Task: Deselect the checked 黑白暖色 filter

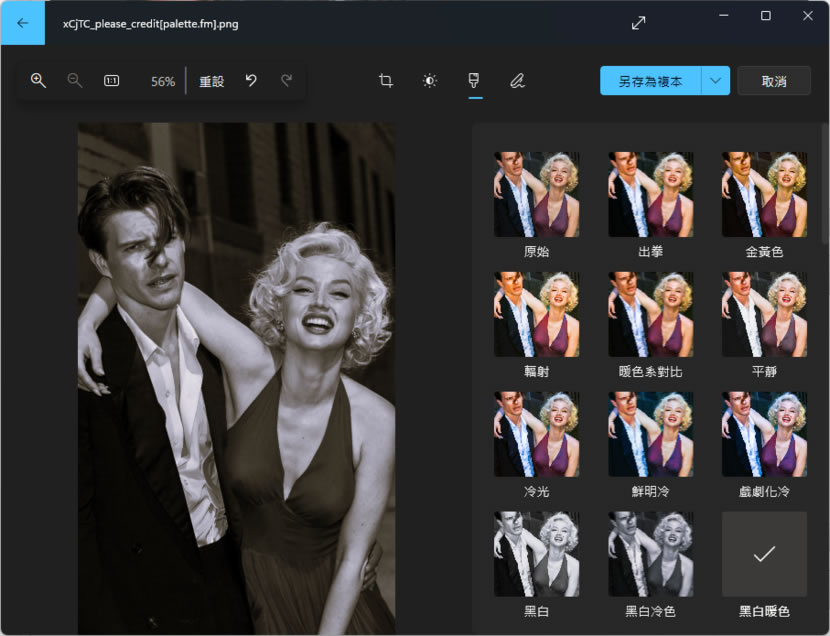Action: [x=764, y=554]
